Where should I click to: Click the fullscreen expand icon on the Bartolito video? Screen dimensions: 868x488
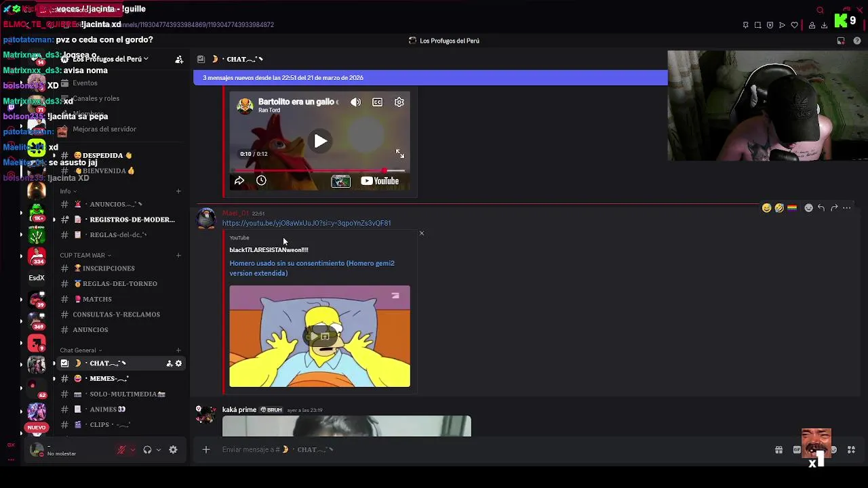click(x=400, y=154)
